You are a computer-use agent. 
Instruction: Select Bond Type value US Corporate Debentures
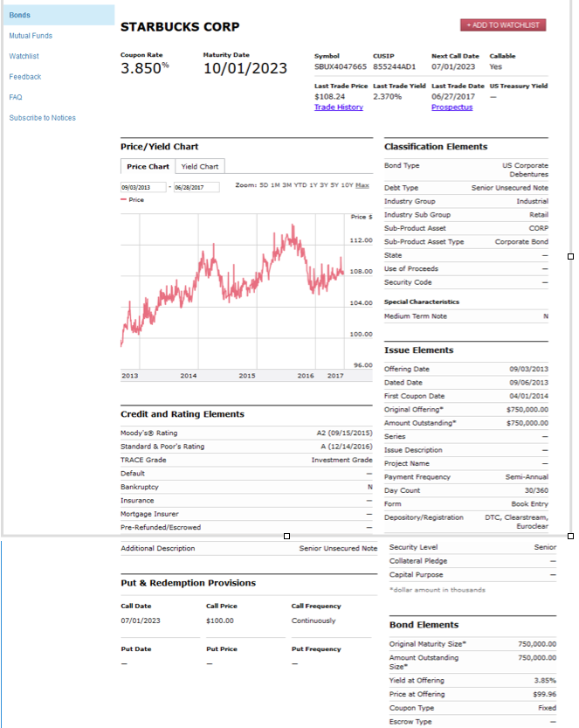(x=525, y=170)
